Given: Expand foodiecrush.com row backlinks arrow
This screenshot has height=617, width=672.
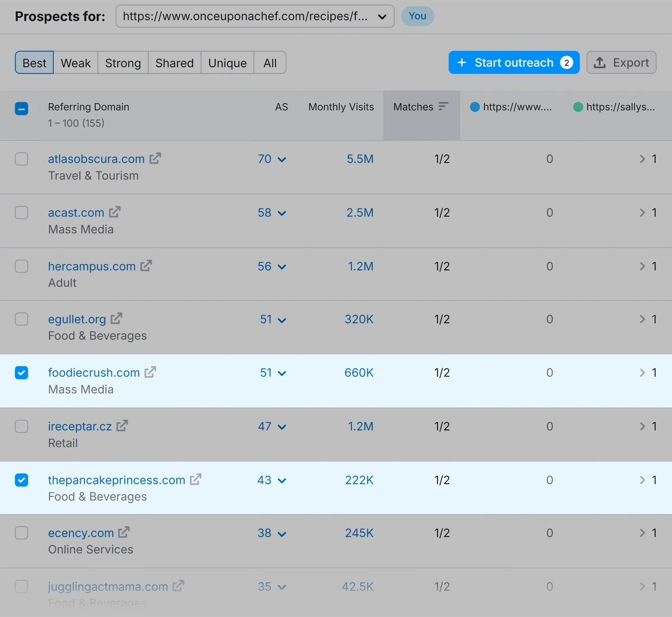Looking at the screenshot, I should point(642,373).
